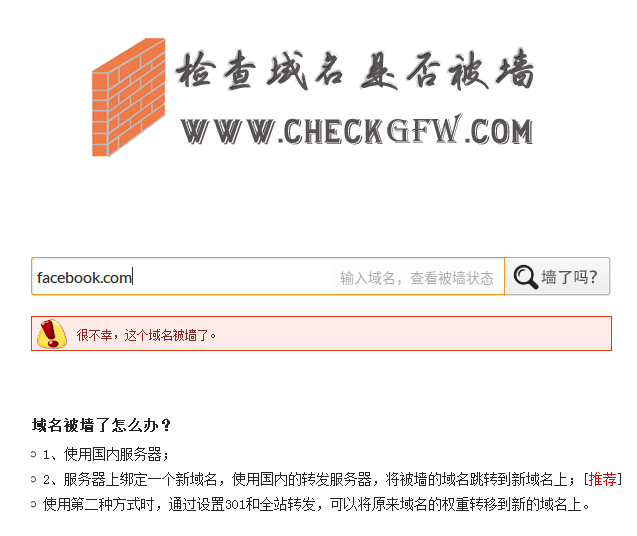Click the bullet before '1、使用国内服务器'

point(34,454)
